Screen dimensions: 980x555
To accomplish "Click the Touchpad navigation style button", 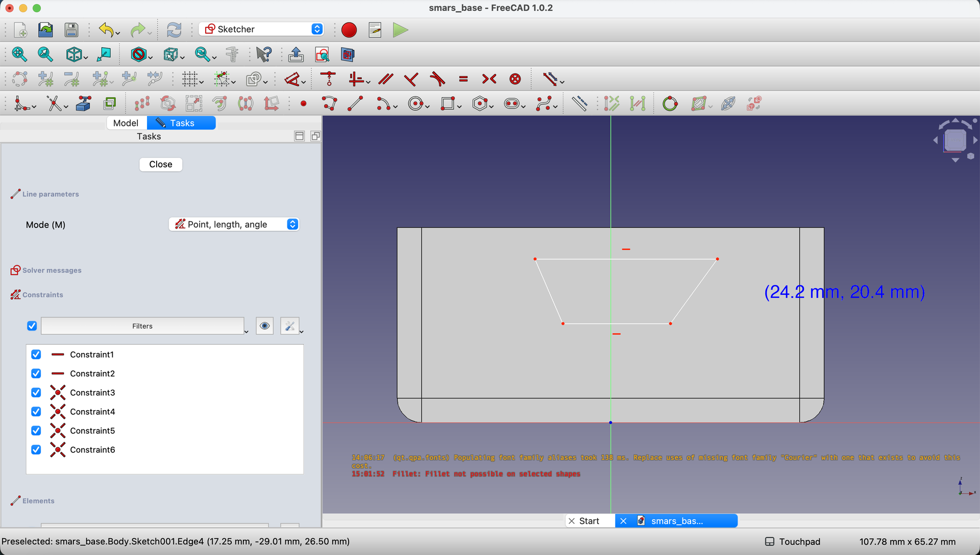I will pyautogui.click(x=793, y=542).
